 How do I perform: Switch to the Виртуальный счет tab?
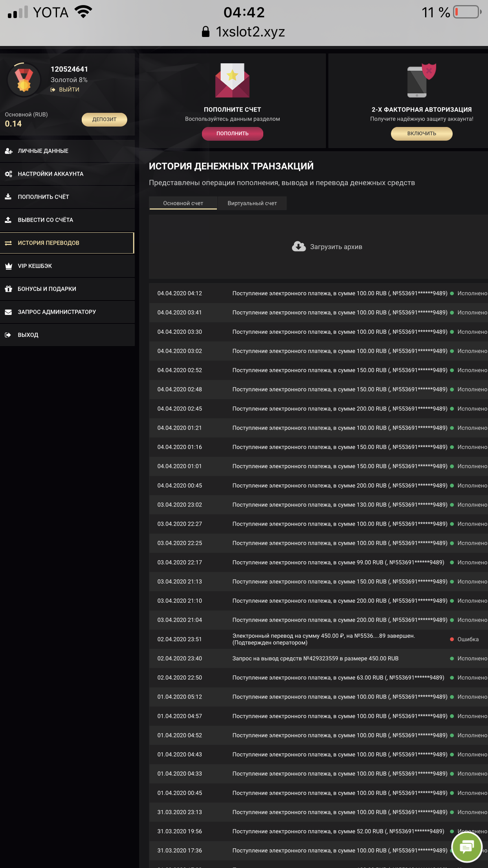pos(252,203)
